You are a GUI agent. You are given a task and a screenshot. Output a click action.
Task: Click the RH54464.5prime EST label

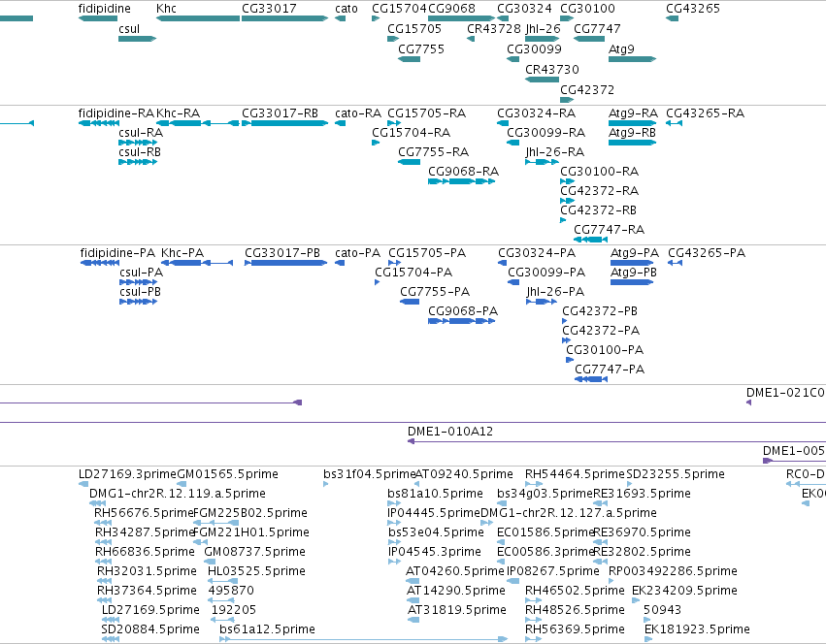575,474
